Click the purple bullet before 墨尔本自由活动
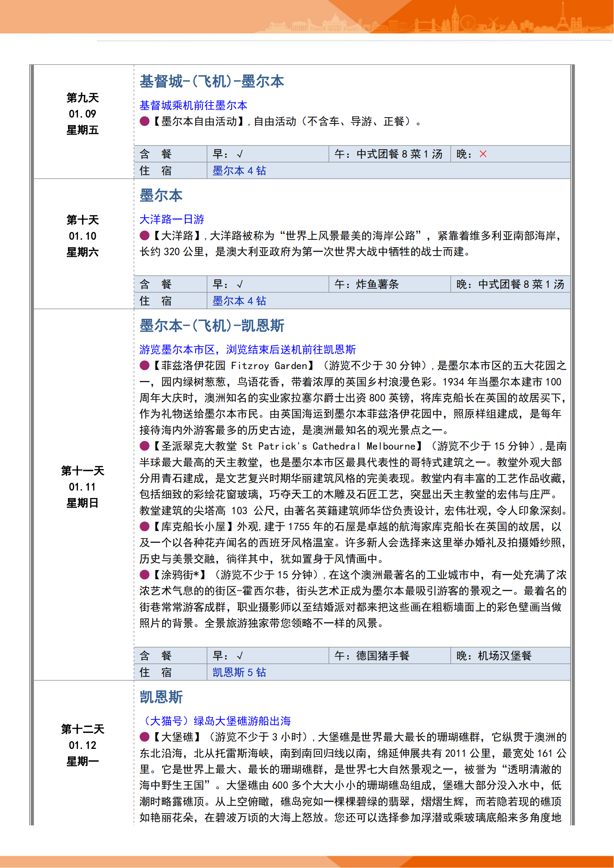Image resolution: width=614 pixels, height=868 pixels. coord(144,121)
